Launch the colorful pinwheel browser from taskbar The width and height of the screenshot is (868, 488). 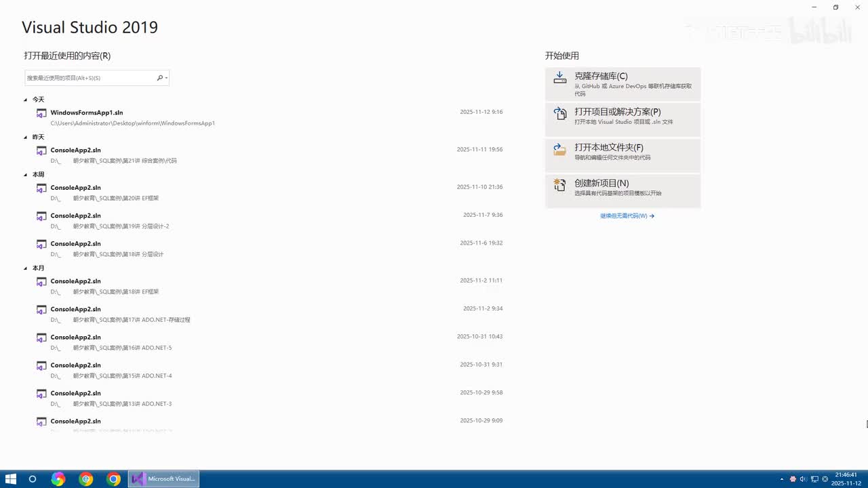point(58,479)
